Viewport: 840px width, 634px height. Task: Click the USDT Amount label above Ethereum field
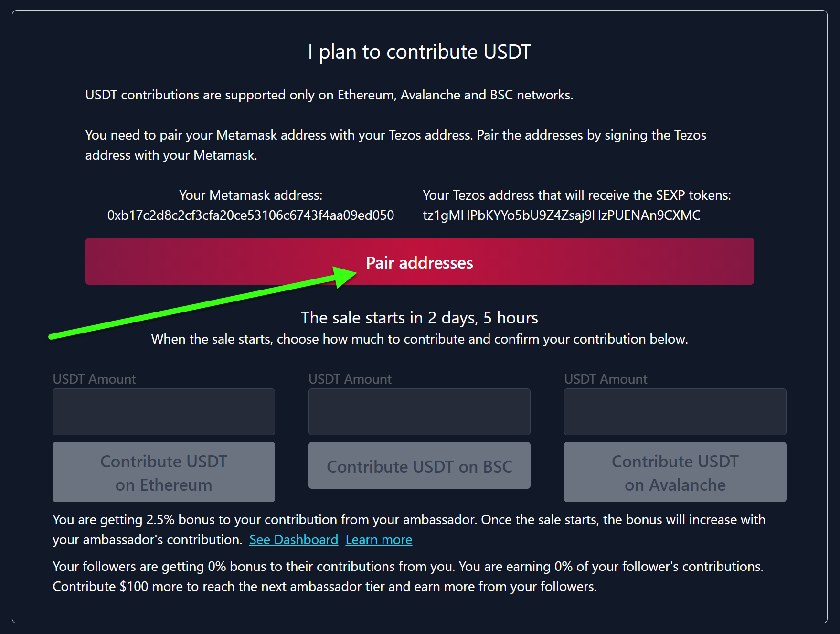95,379
